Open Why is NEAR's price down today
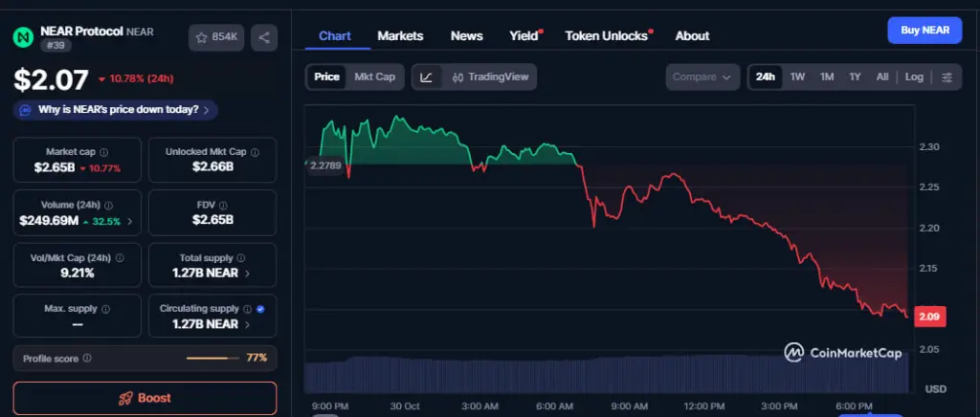 click(116, 111)
